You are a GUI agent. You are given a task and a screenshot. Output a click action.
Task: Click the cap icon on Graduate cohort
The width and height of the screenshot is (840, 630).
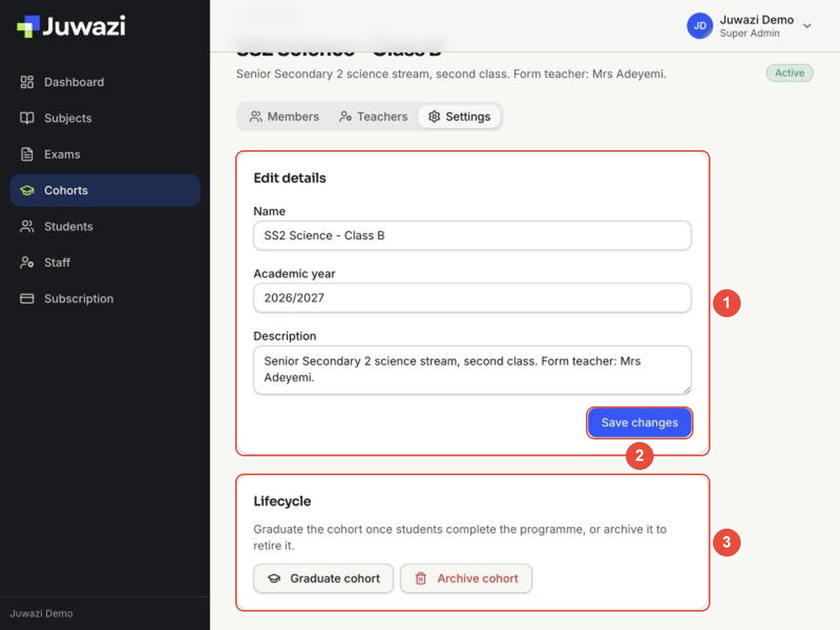(x=274, y=579)
